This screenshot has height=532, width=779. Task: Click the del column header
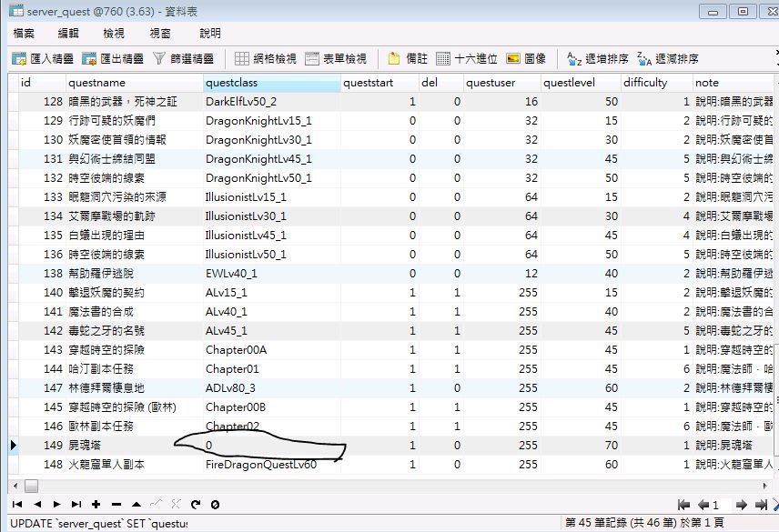[x=440, y=83]
